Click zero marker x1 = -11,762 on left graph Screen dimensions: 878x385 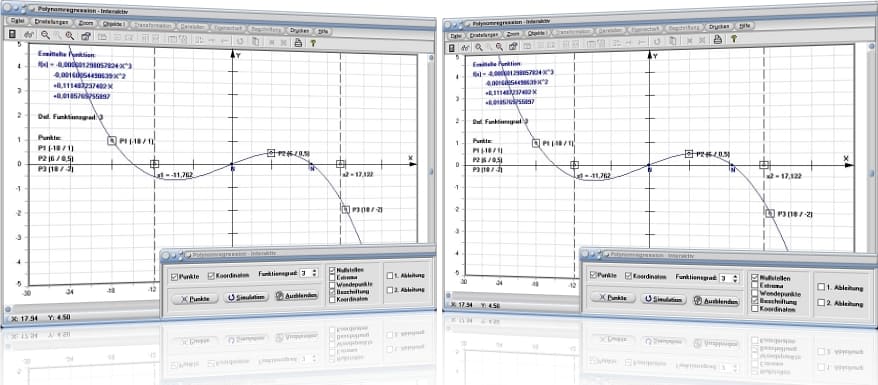(155, 164)
